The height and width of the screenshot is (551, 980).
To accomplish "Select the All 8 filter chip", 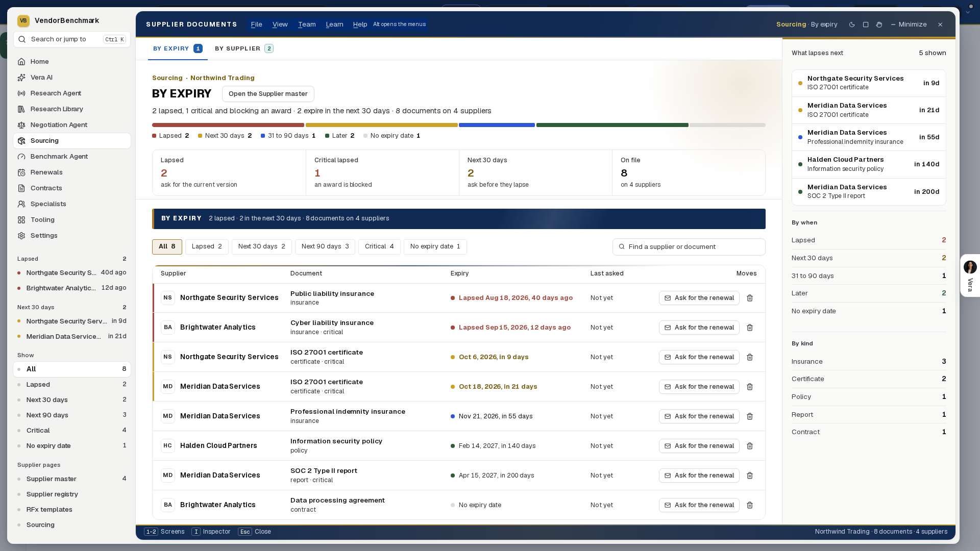I will point(167,247).
